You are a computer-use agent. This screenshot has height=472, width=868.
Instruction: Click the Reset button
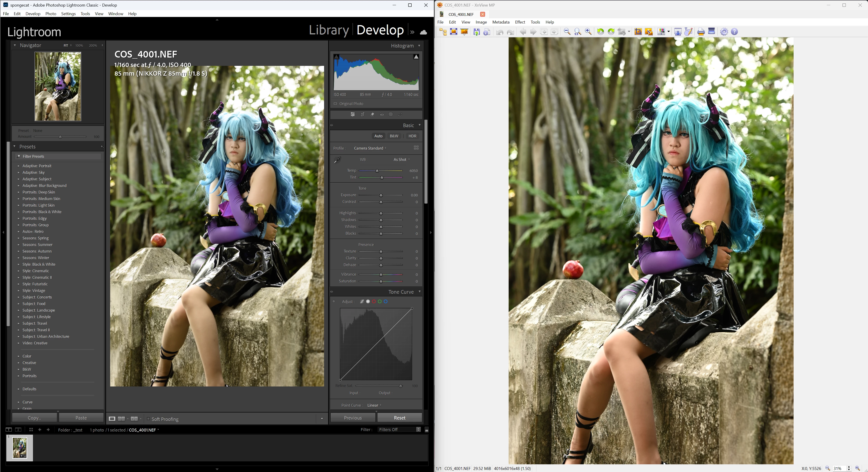click(x=400, y=418)
